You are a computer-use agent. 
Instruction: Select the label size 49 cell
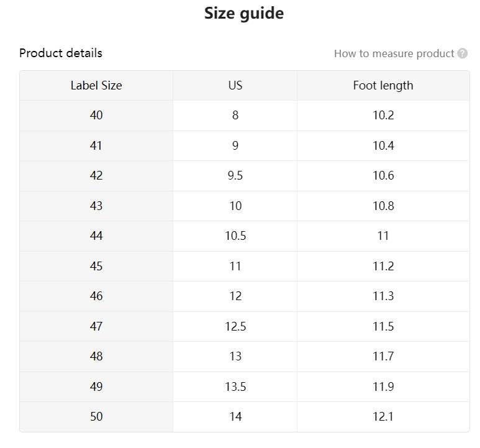click(96, 387)
